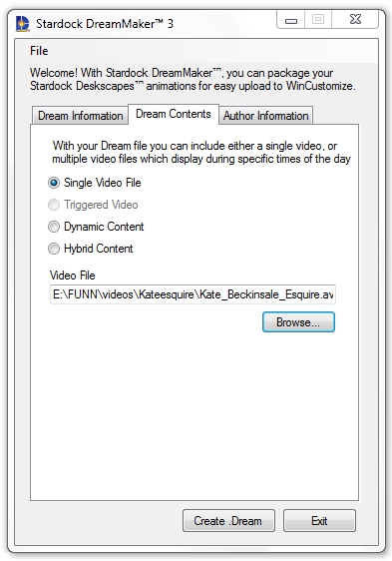Select the Dynamic Content radio button
Viewport: 392px width, 561px height.
[96, 227]
